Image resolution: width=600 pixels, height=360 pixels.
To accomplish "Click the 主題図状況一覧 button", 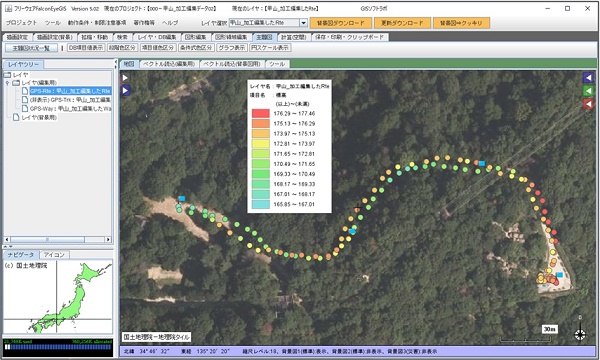I will 31,48.
